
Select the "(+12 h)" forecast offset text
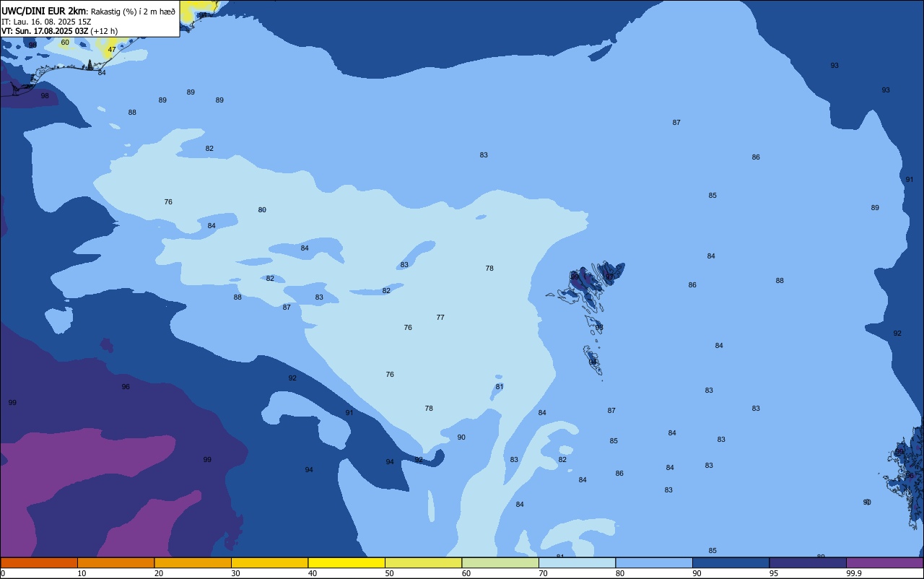tap(105, 31)
